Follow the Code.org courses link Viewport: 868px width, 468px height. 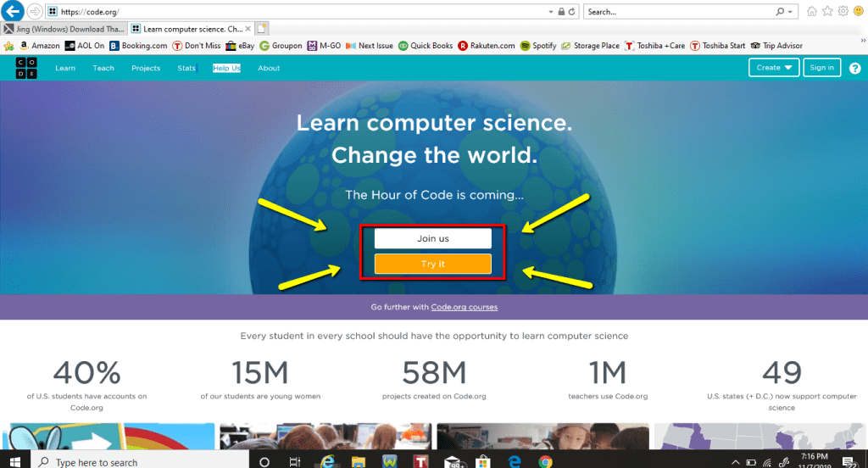pyautogui.click(x=464, y=307)
